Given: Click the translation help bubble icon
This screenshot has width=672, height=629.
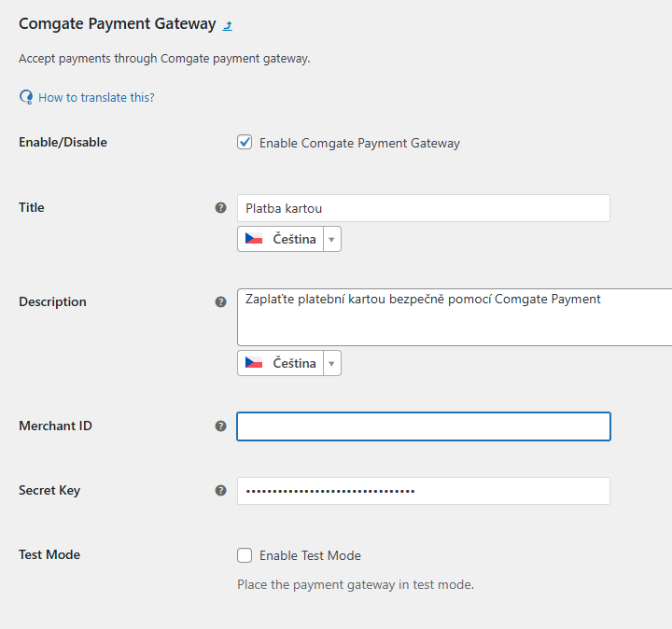Looking at the screenshot, I should click(26, 97).
